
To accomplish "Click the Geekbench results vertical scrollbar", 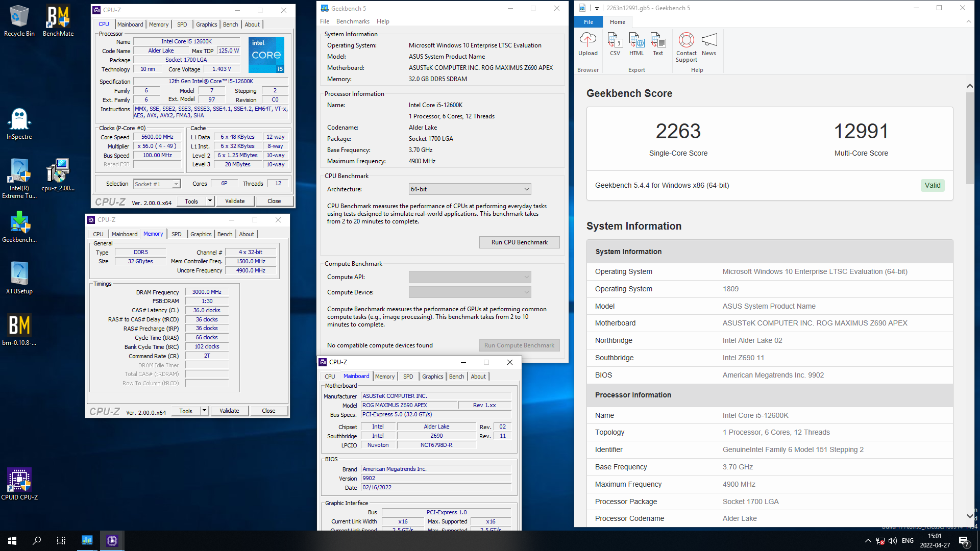I will click(x=970, y=138).
